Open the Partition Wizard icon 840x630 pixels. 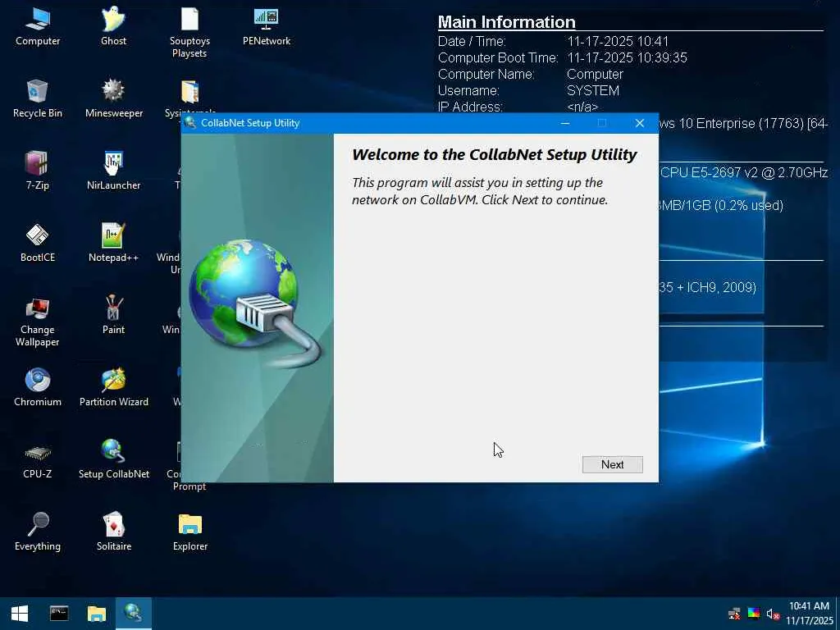[x=113, y=387]
